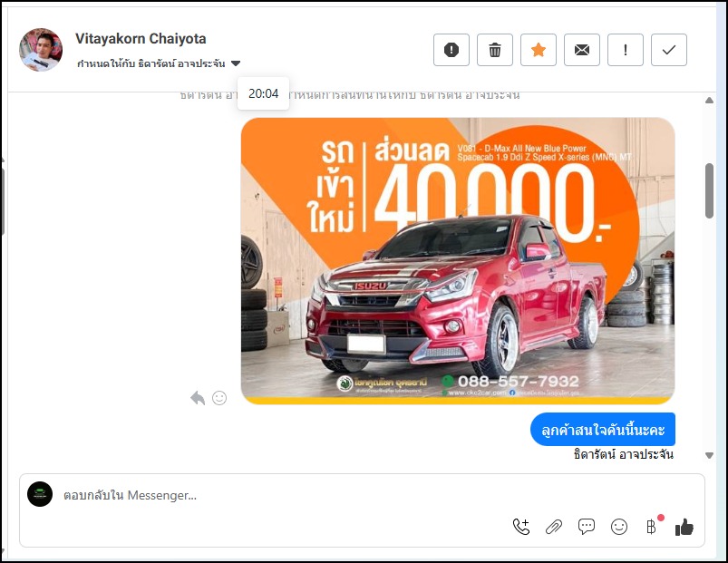Mark conversation done with checkmark

click(668, 50)
